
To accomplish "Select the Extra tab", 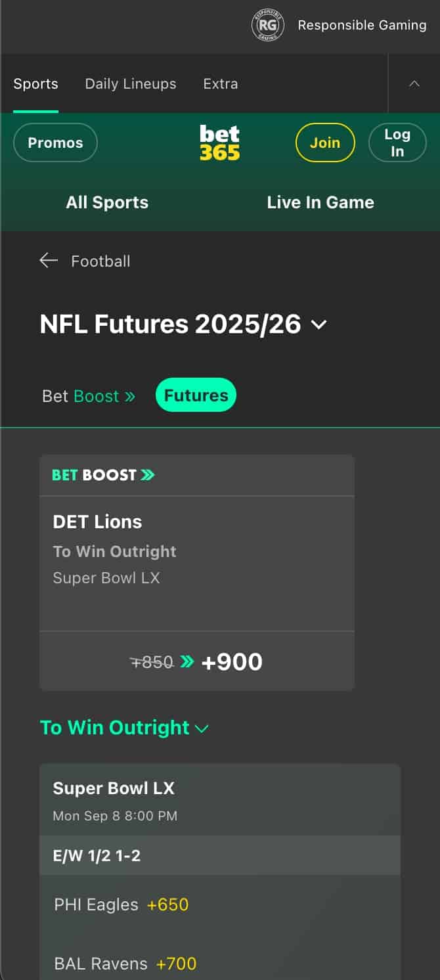I will click(x=221, y=84).
